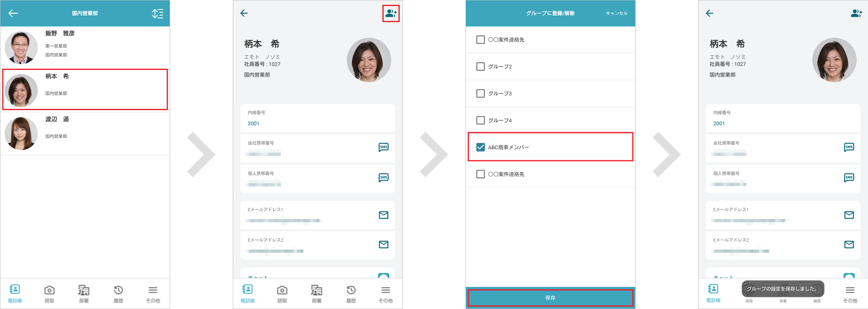Viewport: 868px width, 309px height.
Task: Tap 電話帳 tab on 国内営業部 list screen
Action: click(x=15, y=294)
